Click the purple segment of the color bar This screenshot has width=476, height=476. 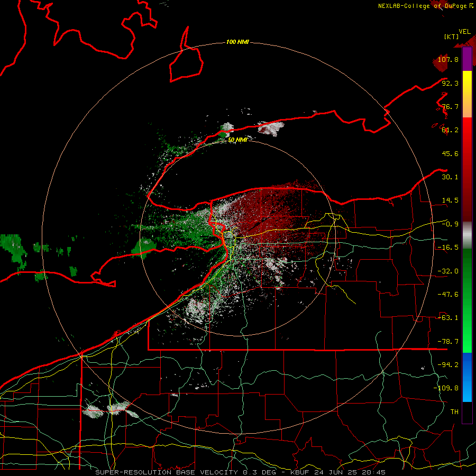coord(467,59)
